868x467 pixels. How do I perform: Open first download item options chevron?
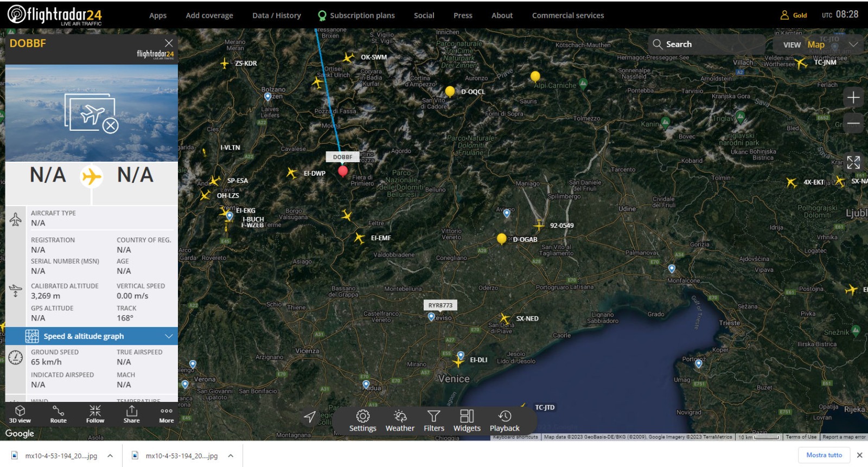click(x=110, y=456)
